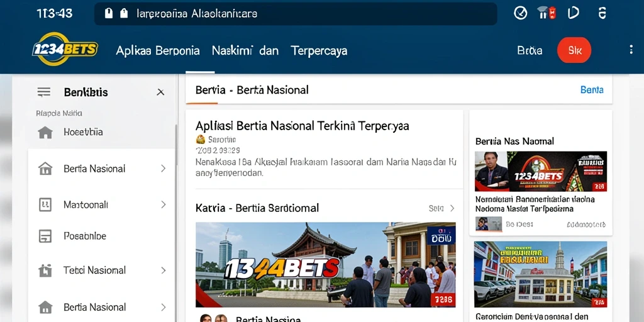Expand the Tetci Nasional chevron
The image size is (644, 322).
pyautogui.click(x=163, y=270)
